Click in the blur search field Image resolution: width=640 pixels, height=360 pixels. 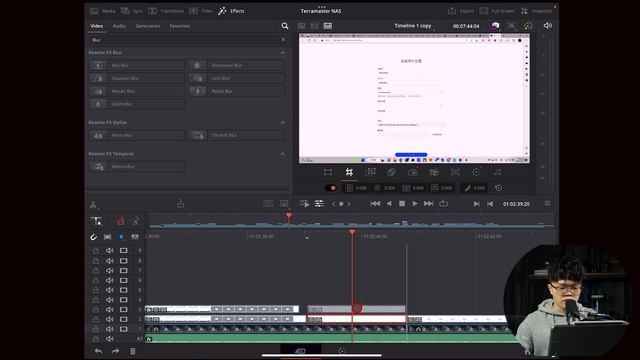pyautogui.click(x=184, y=40)
